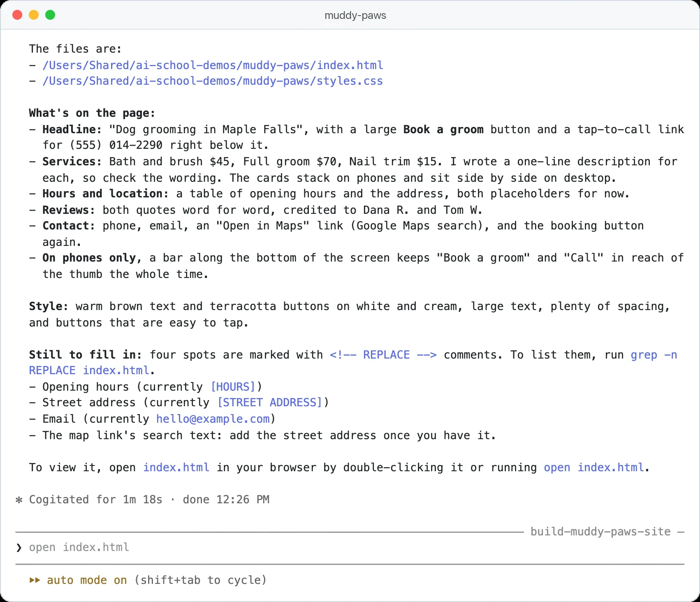Click 'index.html' after 'To view it, open'

coord(176,467)
